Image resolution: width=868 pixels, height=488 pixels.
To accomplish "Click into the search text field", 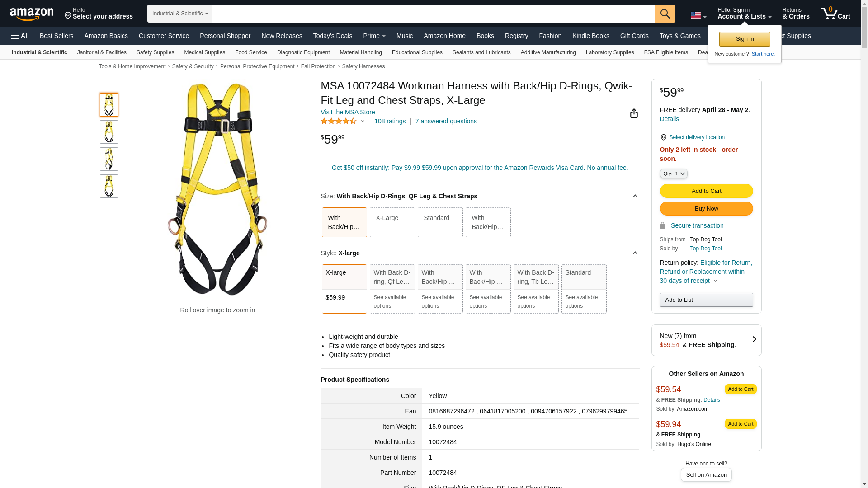I will coord(433,14).
